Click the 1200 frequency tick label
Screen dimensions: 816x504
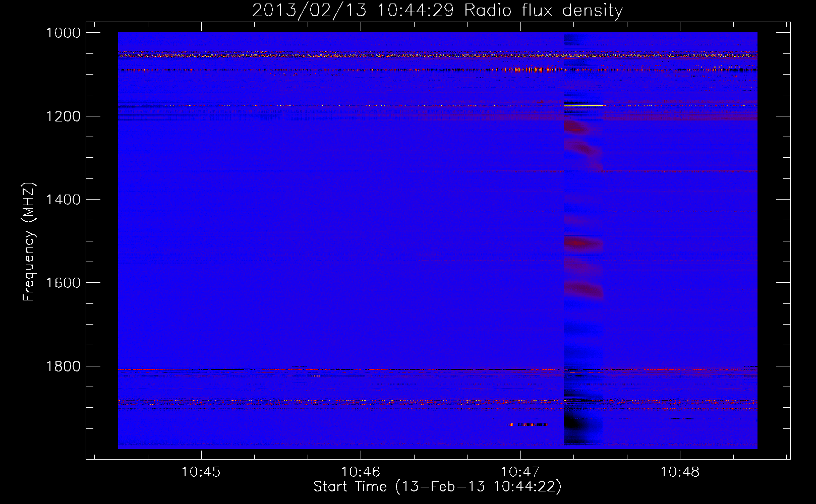pyautogui.click(x=63, y=116)
